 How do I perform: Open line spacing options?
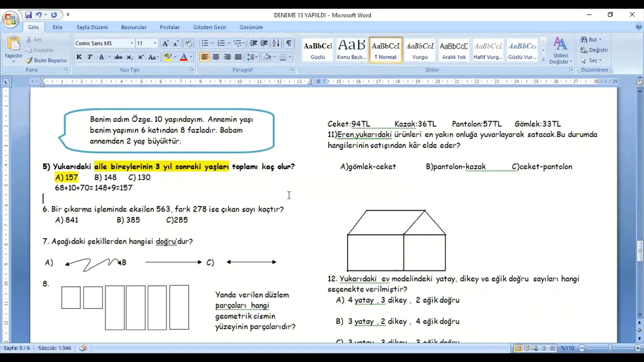[252, 57]
